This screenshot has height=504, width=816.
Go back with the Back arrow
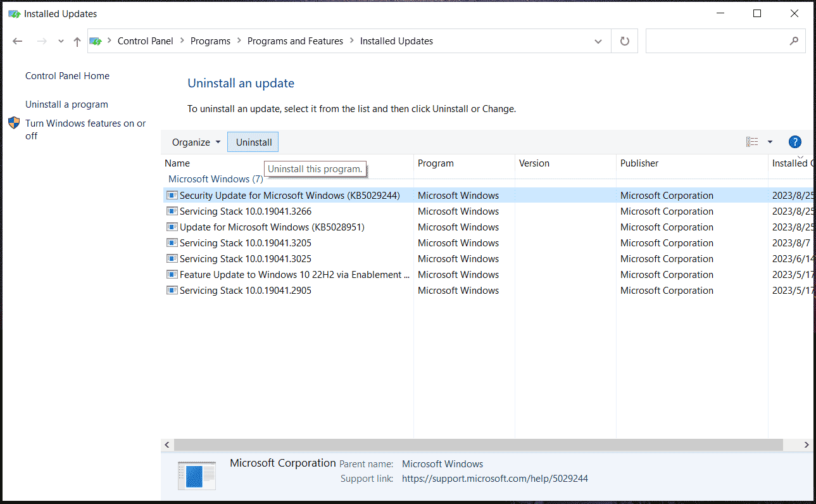[18, 41]
